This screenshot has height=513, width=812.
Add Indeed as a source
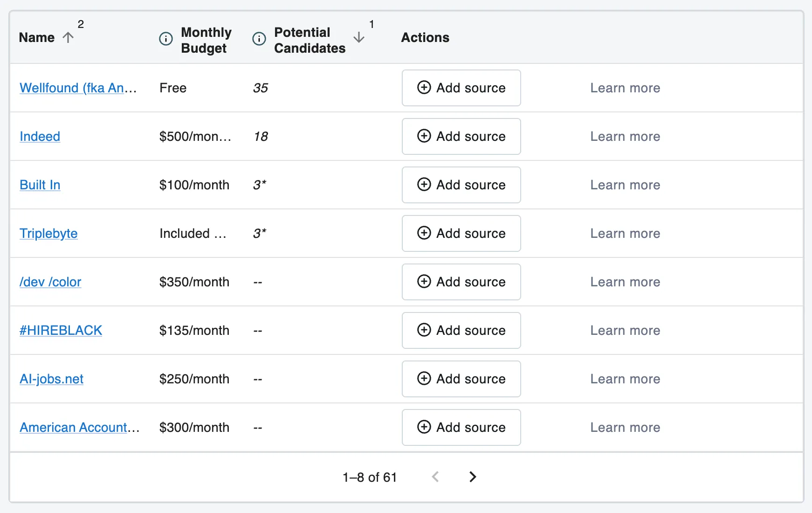tap(461, 136)
